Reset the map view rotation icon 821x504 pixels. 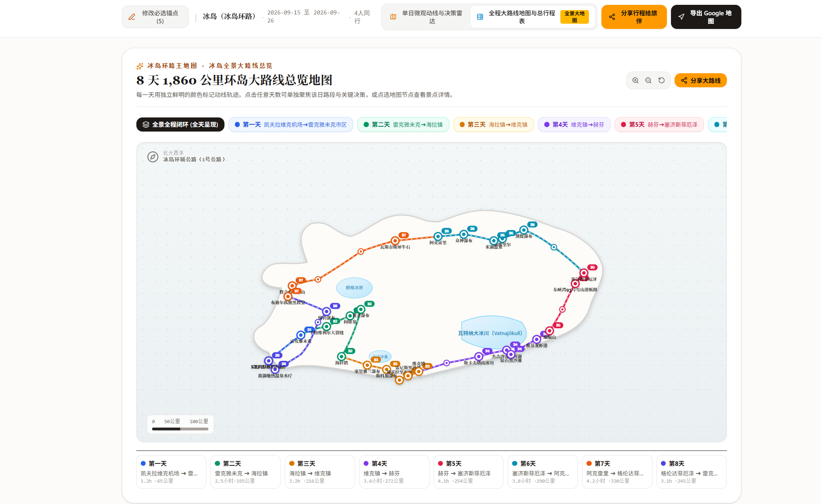click(661, 80)
